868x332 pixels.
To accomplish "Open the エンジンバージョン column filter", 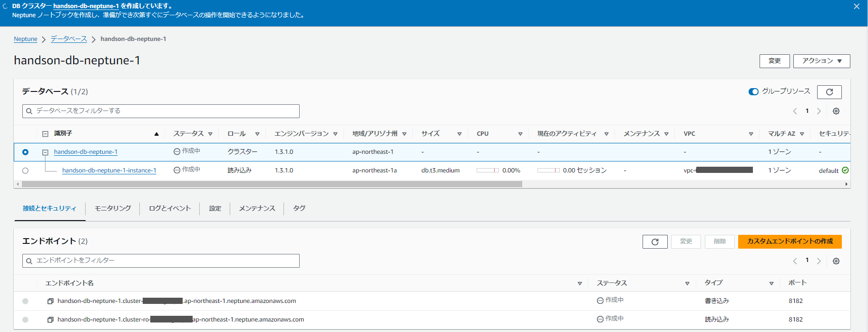I will (x=335, y=134).
